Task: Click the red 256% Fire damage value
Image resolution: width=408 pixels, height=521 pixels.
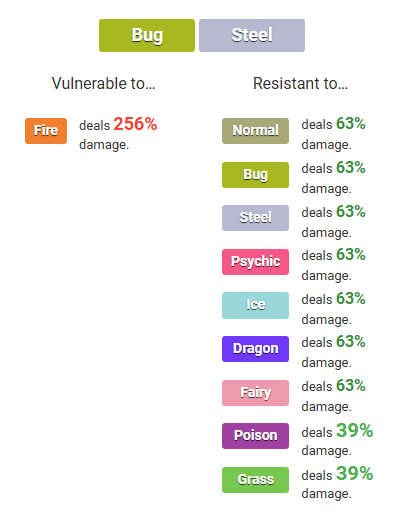Action: point(135,124)
